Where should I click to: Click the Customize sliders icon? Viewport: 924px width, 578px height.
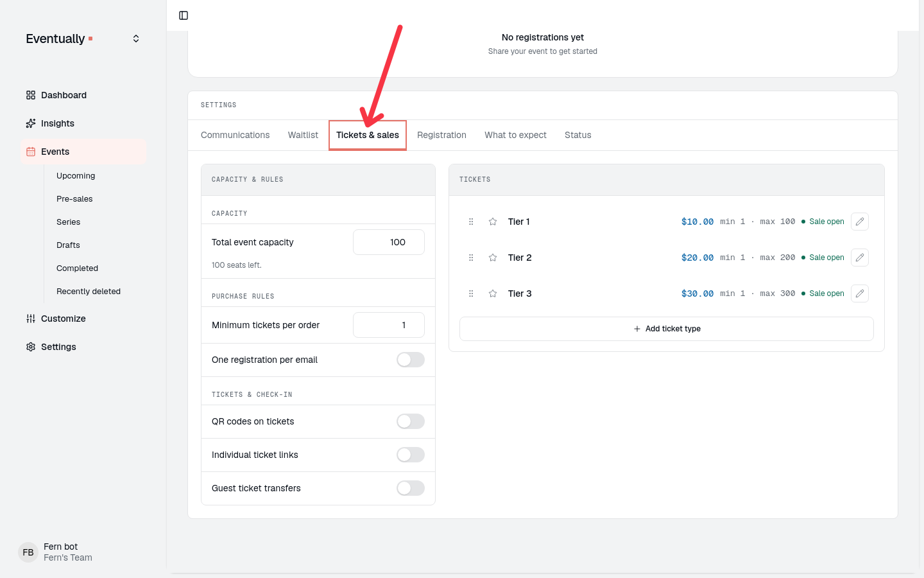[x=31, y=319]
